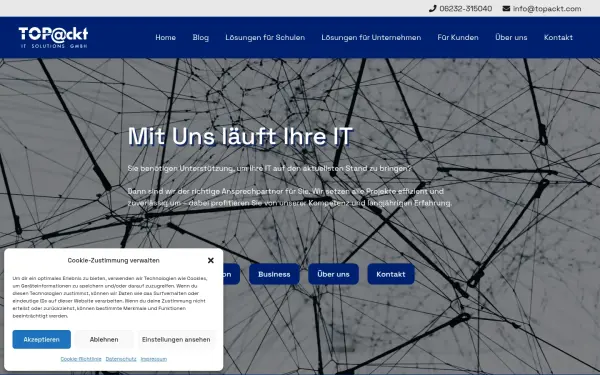Viewport: 600px width, 375px height.
Task: Click the envelope email icon
Action: (506, 8)
